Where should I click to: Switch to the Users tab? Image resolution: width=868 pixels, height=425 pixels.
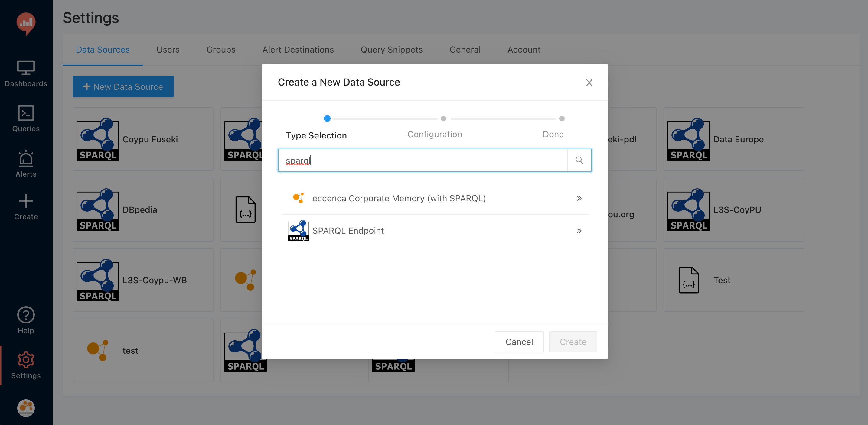168,50
